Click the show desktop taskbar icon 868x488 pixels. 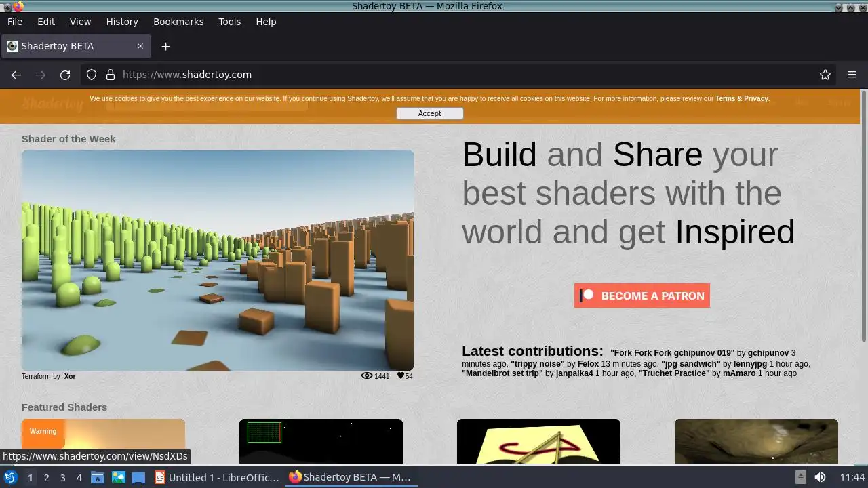(x=138, y=477)
